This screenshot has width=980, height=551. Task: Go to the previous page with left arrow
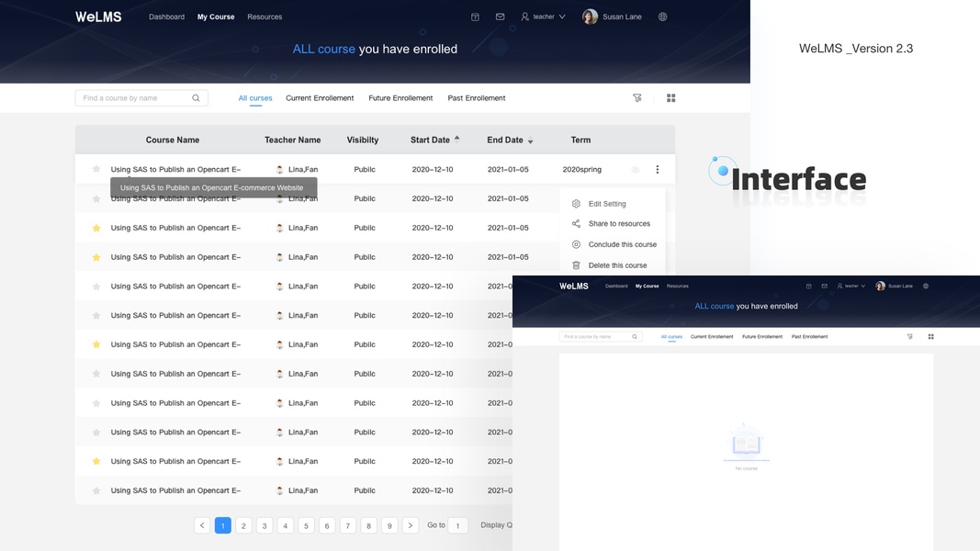(202, 525)
